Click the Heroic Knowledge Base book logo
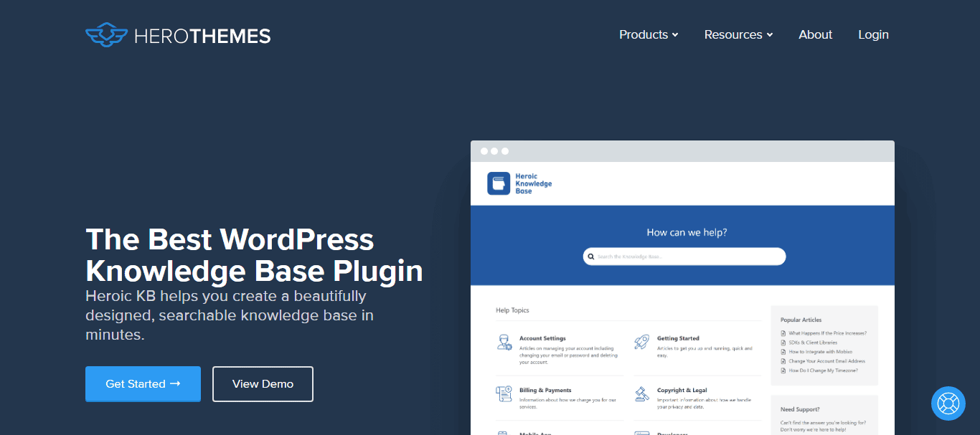980x435 pixels. point(499,183)
